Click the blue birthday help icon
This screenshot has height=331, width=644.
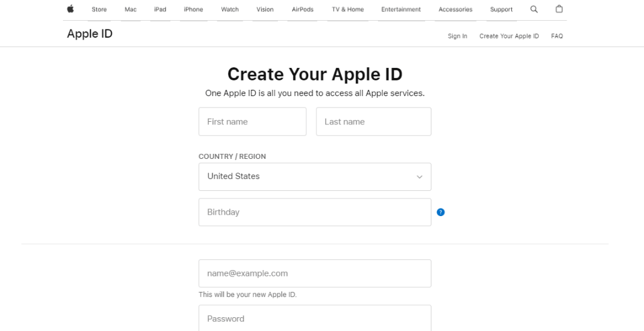440,212
